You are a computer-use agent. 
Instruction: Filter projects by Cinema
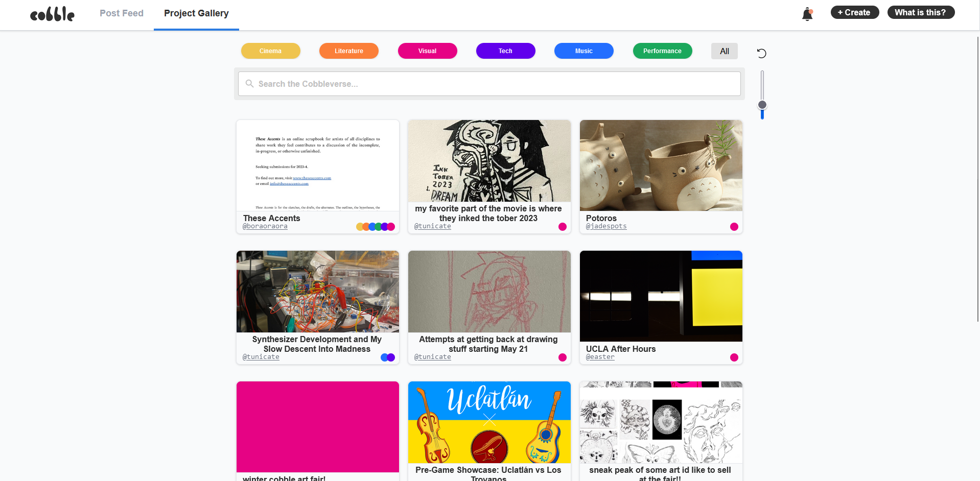click(x=271, y=51)
